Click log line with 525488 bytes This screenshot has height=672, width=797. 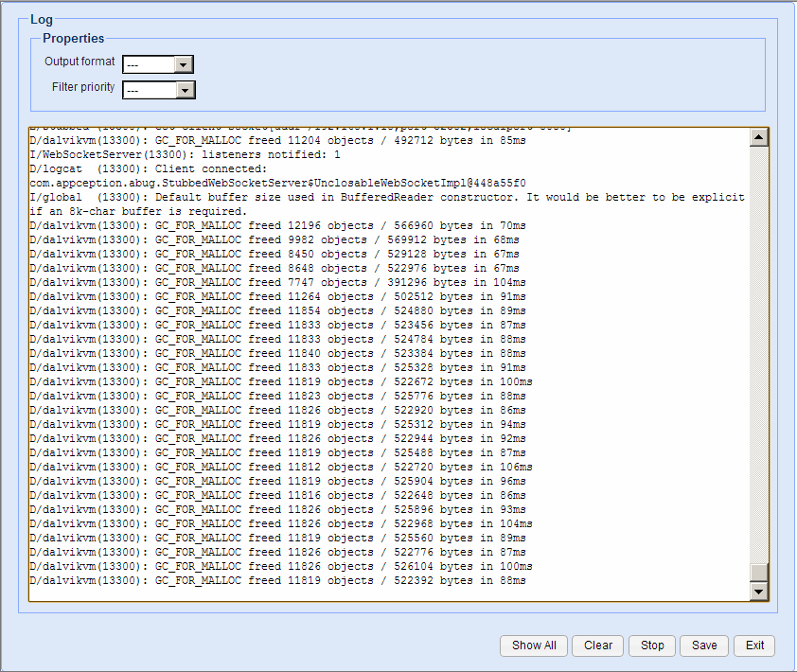pyautogui.click(x=277, y=453)
